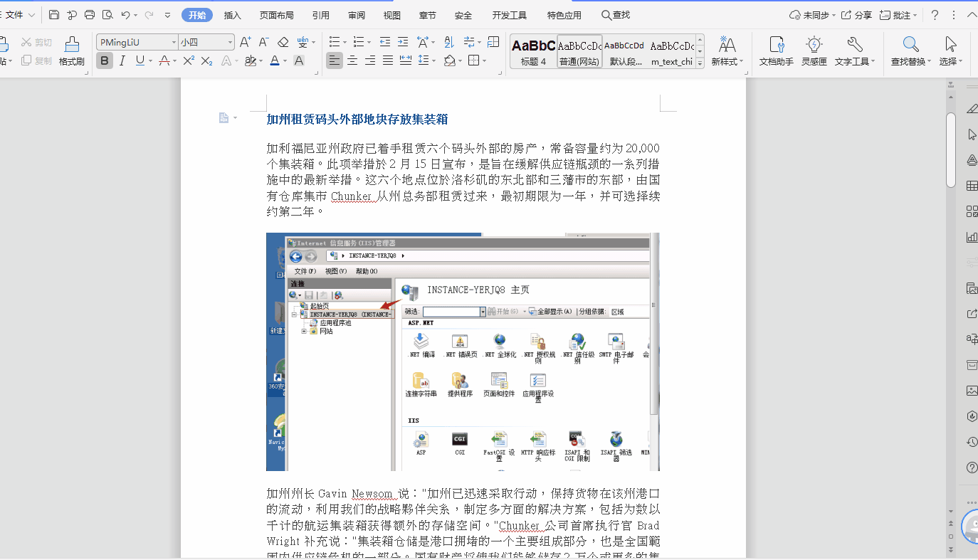Screen dimensions: 978x560
Task: Open the chart icon in right sidebar
Action: (972, 237)
